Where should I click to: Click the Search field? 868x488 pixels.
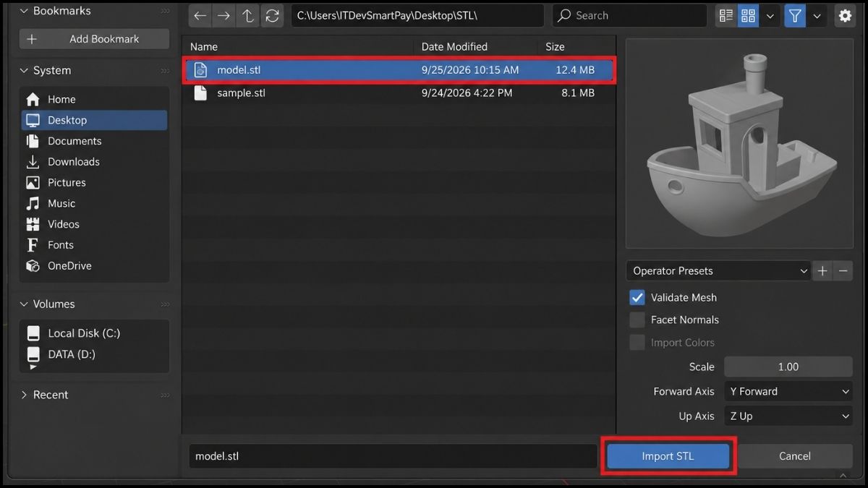pos(629,15)
